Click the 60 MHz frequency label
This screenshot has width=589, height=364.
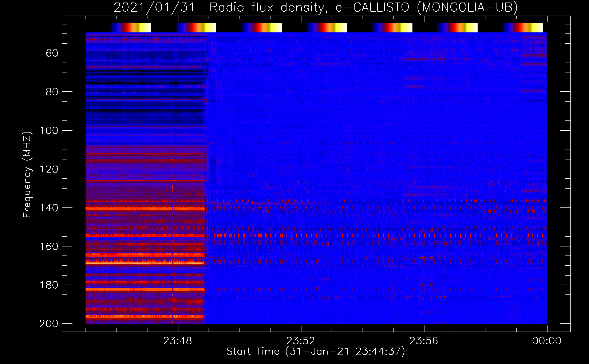[x=52, y=54]
